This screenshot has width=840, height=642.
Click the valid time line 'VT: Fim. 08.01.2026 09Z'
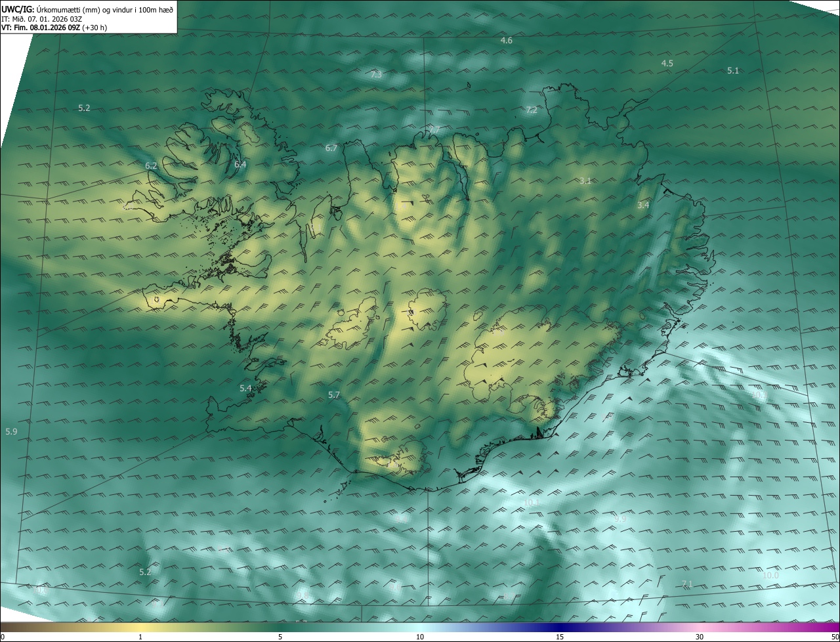41,28
